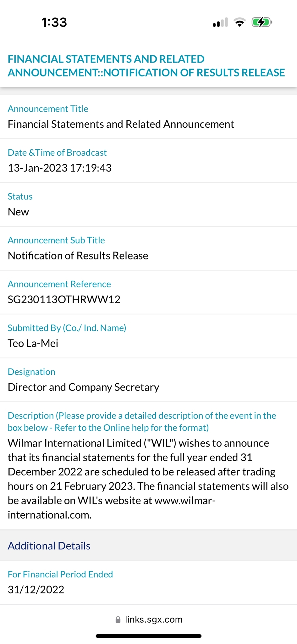Tap the 1:33 clock in status bar
This screenshot has width=297, height=644.
54,22
